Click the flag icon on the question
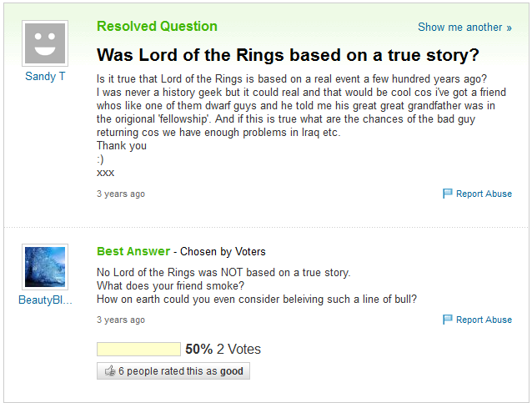Viewport: 532px width, 403px height. click(x=448, y=194)
